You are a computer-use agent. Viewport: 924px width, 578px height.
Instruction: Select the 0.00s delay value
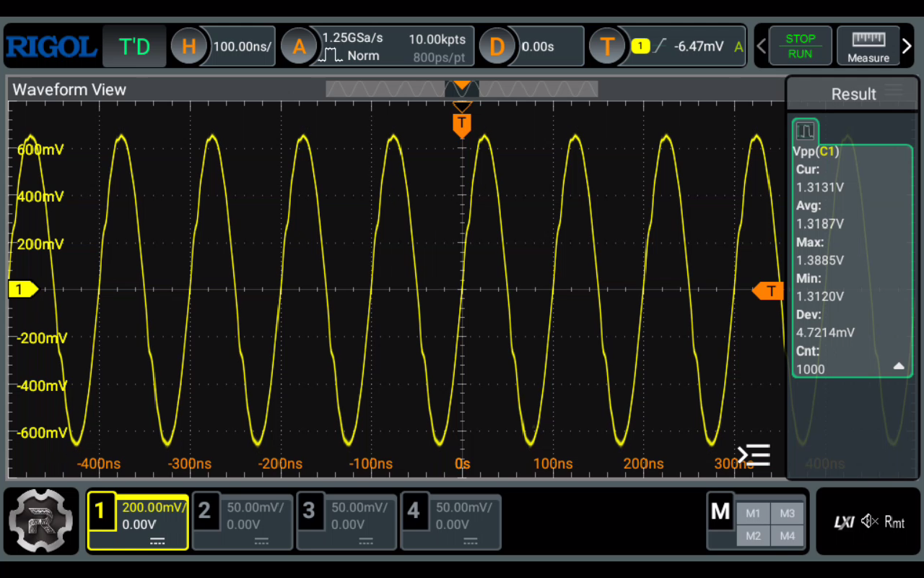click(538, 47)
